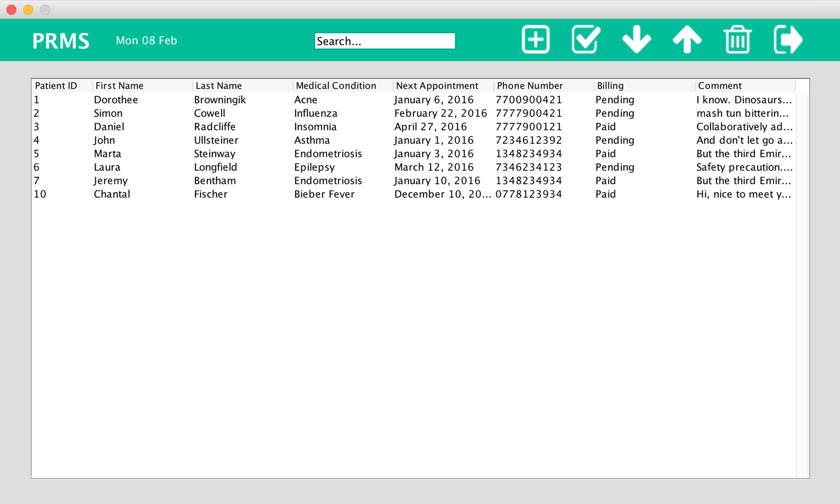
Task: Select appointment January 10, 2016
Action: coord(437,181)
